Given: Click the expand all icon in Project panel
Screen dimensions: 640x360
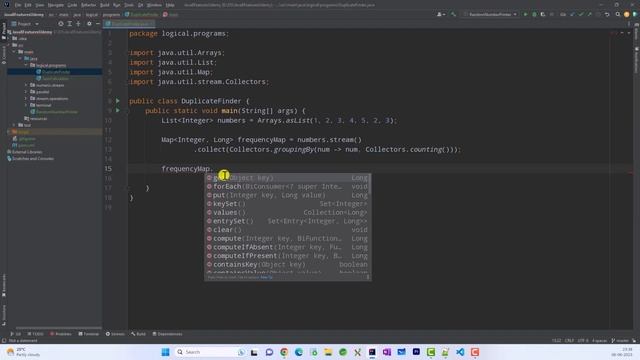Looking at the screenshot, I should pos(70,24).
